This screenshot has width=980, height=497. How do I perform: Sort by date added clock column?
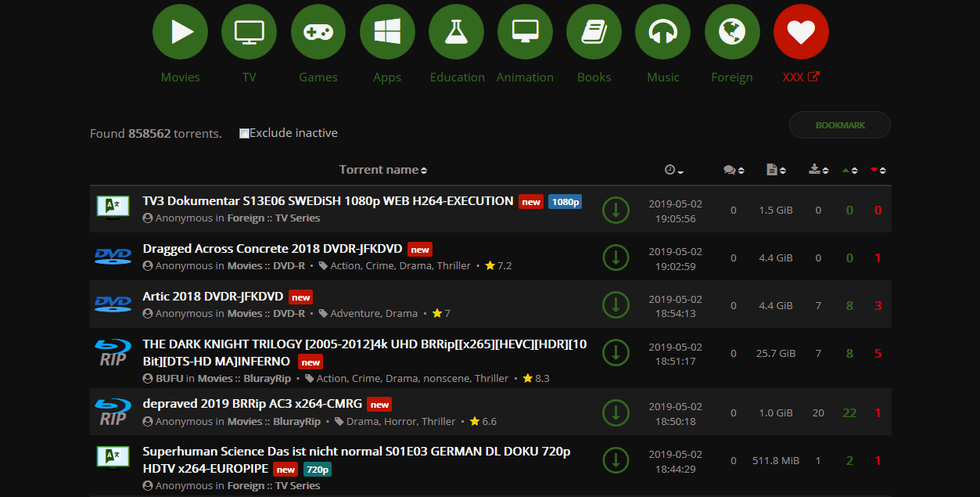coord(673,170)
